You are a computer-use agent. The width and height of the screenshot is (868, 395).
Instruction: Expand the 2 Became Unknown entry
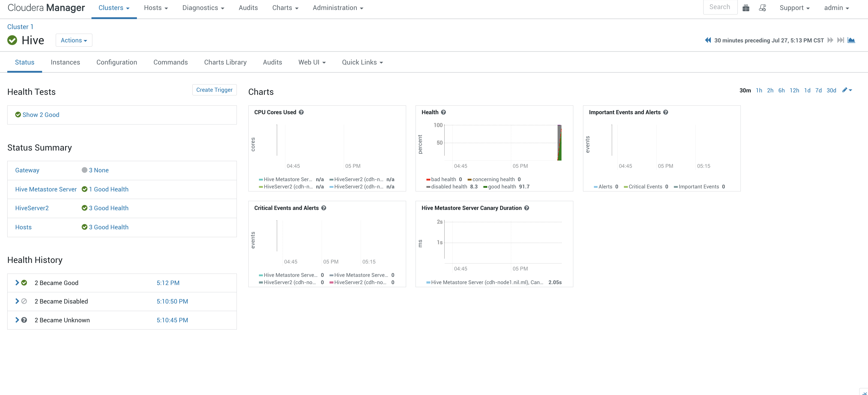17,320
